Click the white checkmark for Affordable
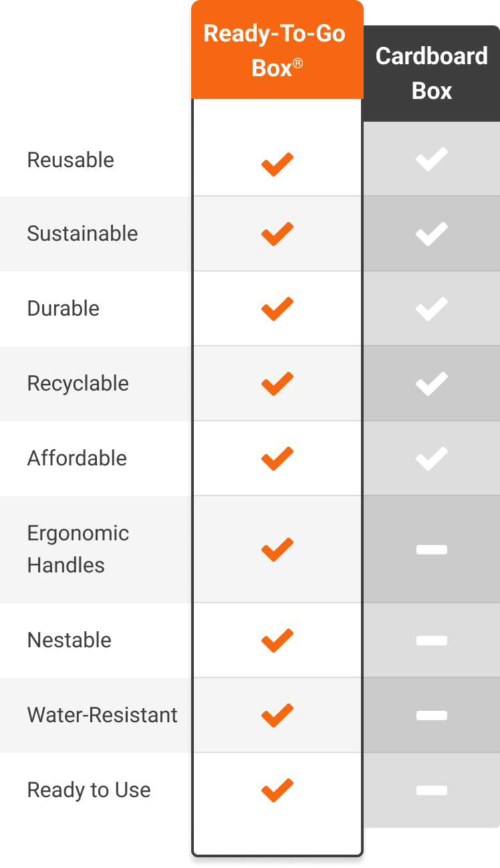 [431, 459]
